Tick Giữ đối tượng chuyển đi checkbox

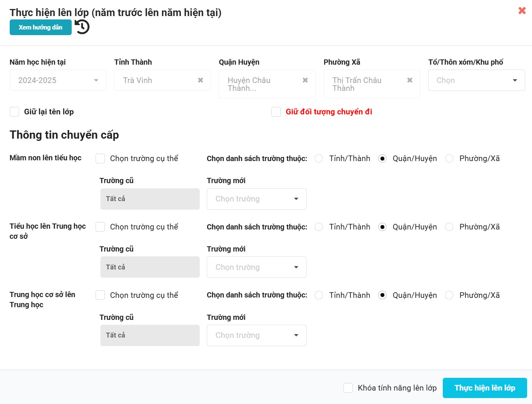[x=276, y=112]
